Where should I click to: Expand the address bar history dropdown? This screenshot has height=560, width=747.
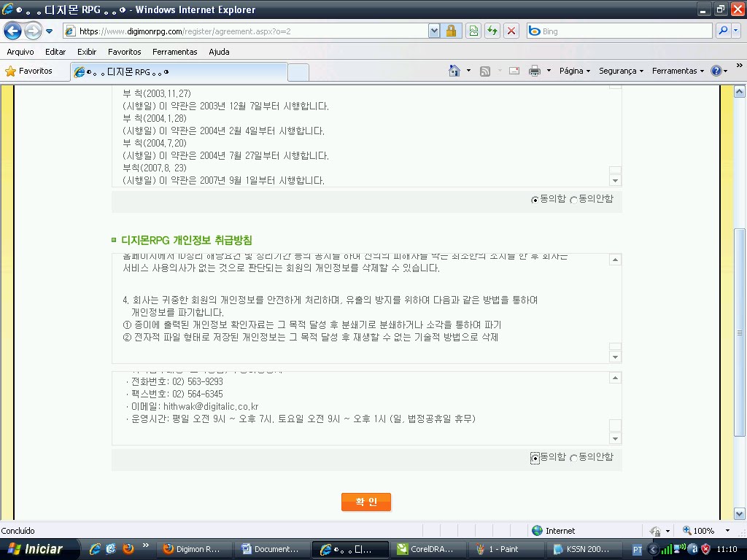(x=433, y=31)
